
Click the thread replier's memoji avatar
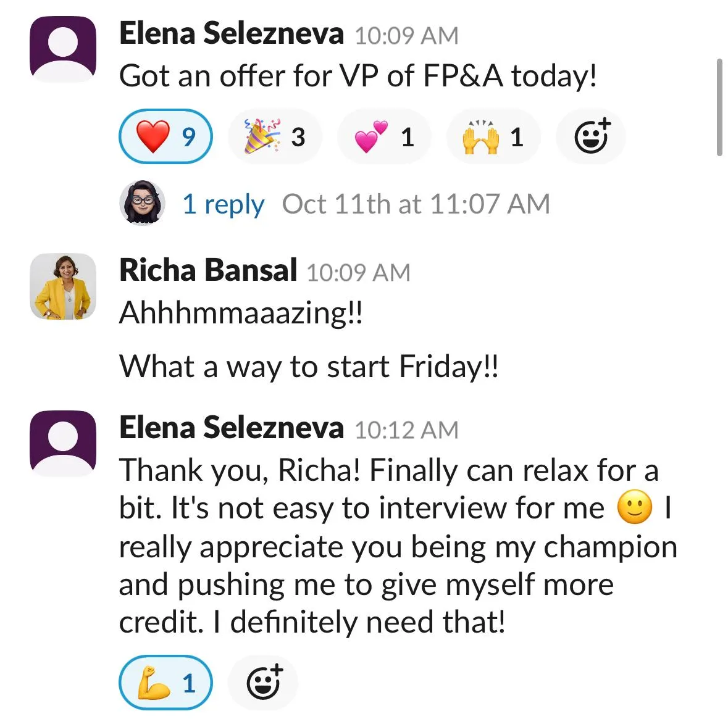(x=142, y=203)
